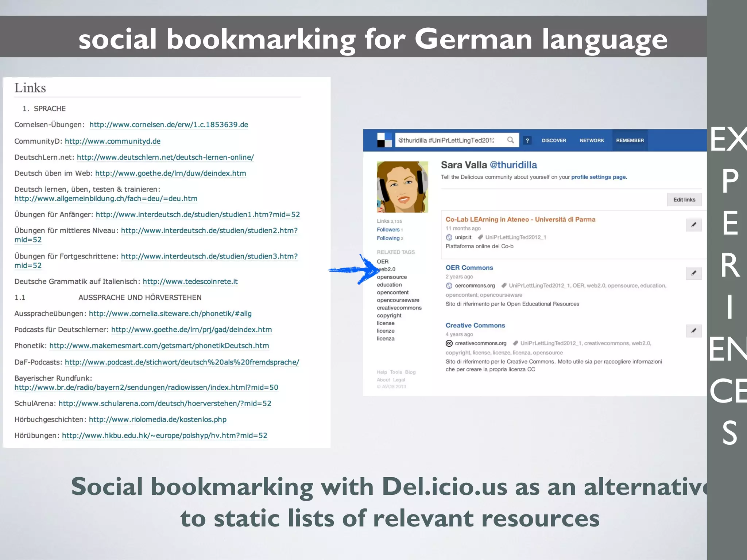The width and height of the screenshot is (747, 560).
Task: Click the CC icon next to creativecommons.org
Action: (x=449, y=343)
